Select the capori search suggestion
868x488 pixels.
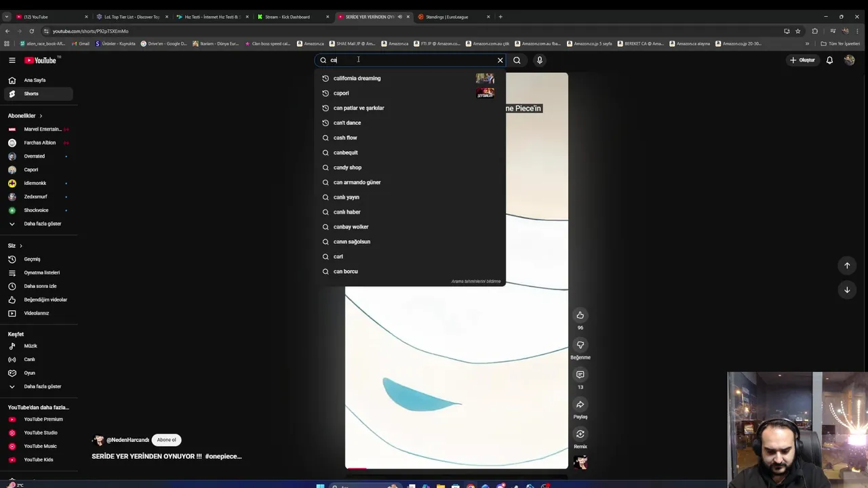(x=410, y=93)
